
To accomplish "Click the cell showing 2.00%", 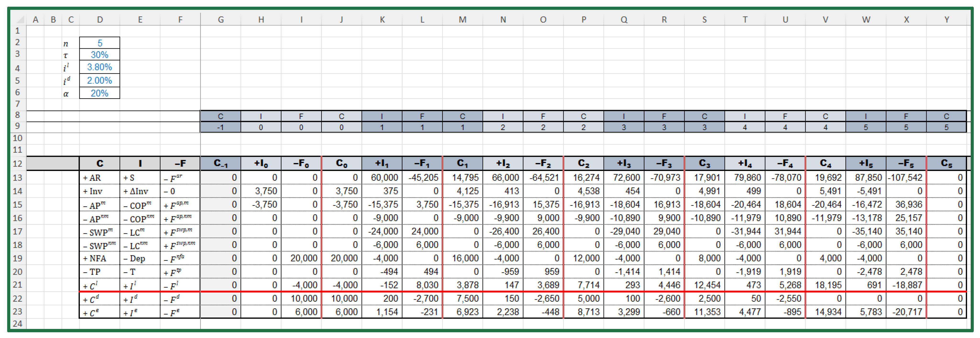I will (x=100, y=81).
